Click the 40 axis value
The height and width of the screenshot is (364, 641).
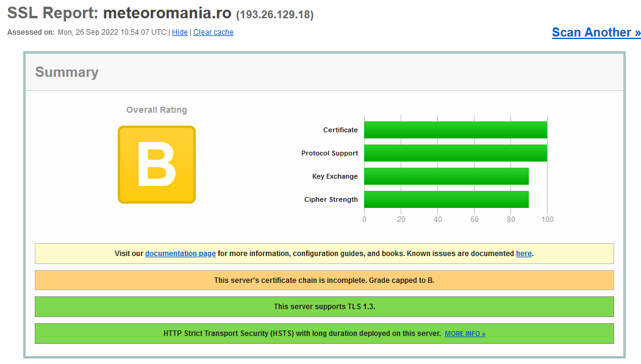click(x=438, y=219)
